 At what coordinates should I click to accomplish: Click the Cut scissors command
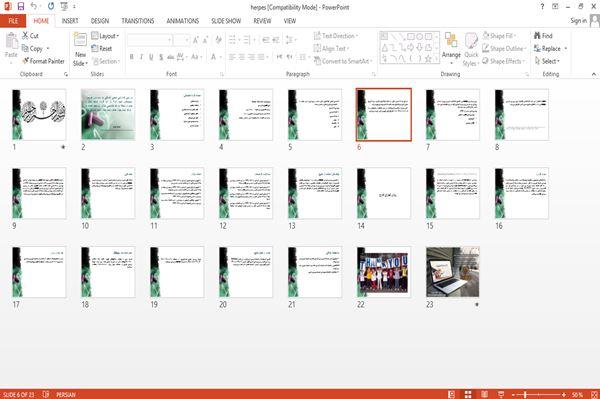click(30, 36)
